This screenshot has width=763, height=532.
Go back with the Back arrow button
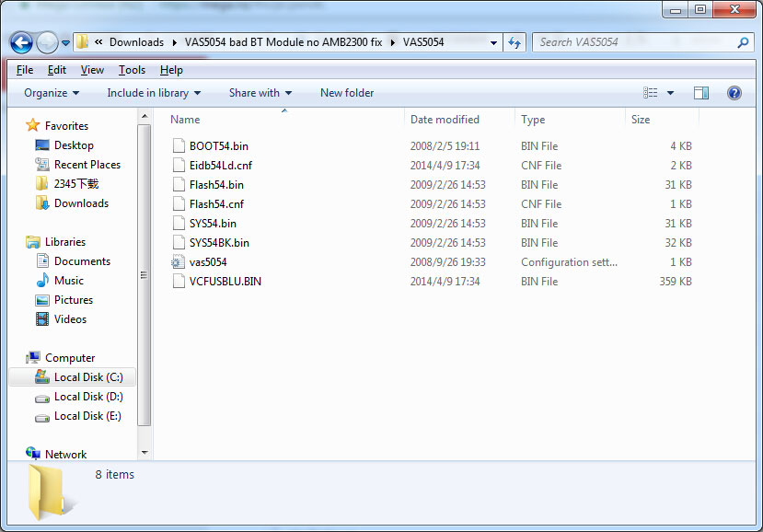point(21,43)
